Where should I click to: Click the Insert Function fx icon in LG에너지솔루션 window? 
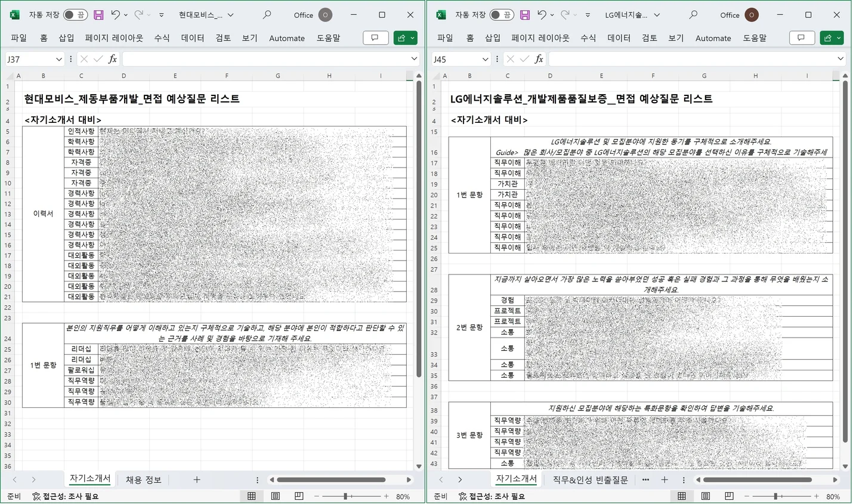(x=539, y=58)
